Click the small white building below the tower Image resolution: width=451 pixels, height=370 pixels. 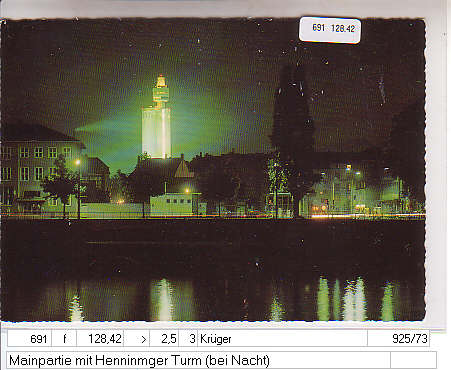coord(171,204)
